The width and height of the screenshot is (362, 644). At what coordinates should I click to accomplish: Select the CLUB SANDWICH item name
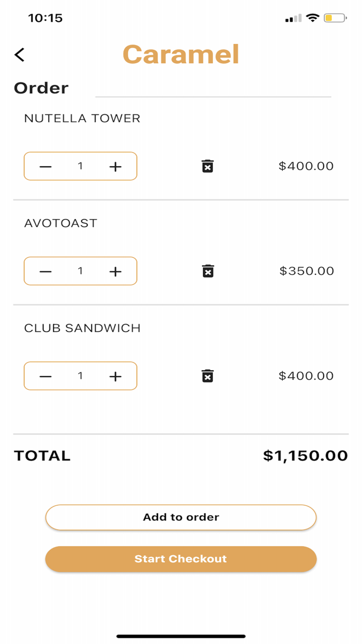[82, 328]
